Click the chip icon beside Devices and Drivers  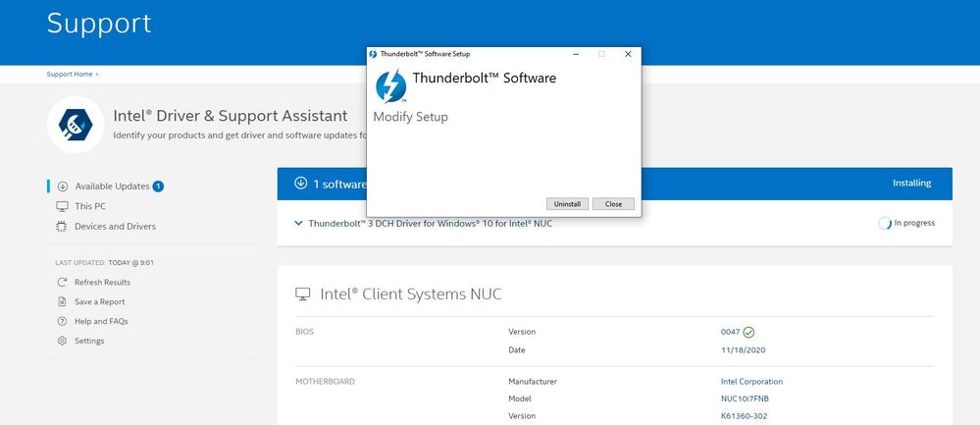click(61, 227)
